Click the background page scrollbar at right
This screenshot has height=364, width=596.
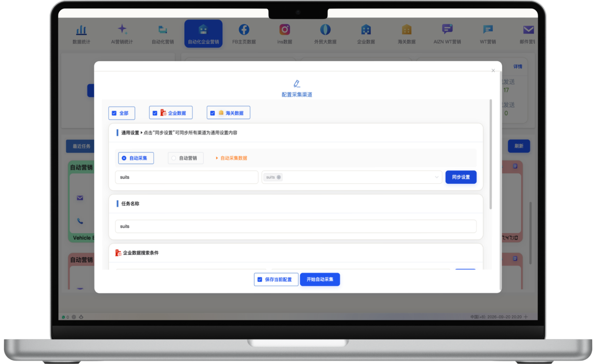tap(531, 233)
